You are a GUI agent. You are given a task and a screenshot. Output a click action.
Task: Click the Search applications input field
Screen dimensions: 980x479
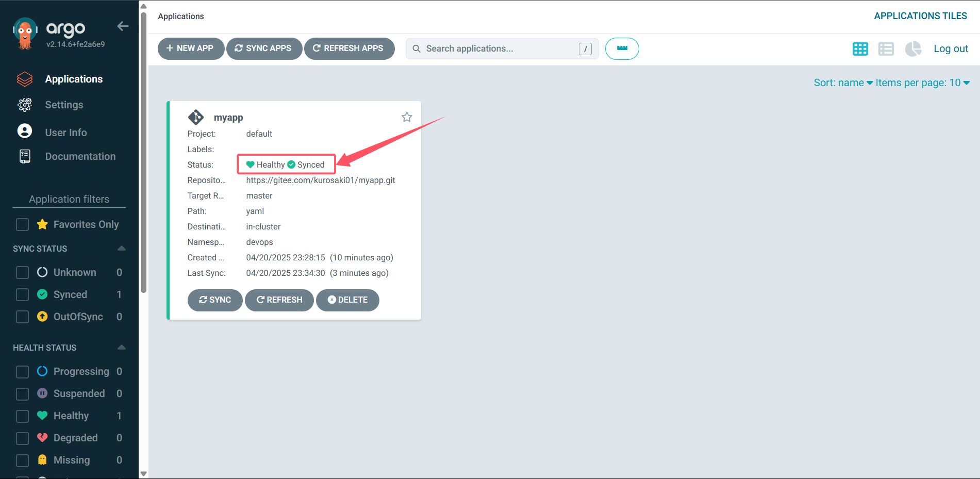tap(502, 48)
